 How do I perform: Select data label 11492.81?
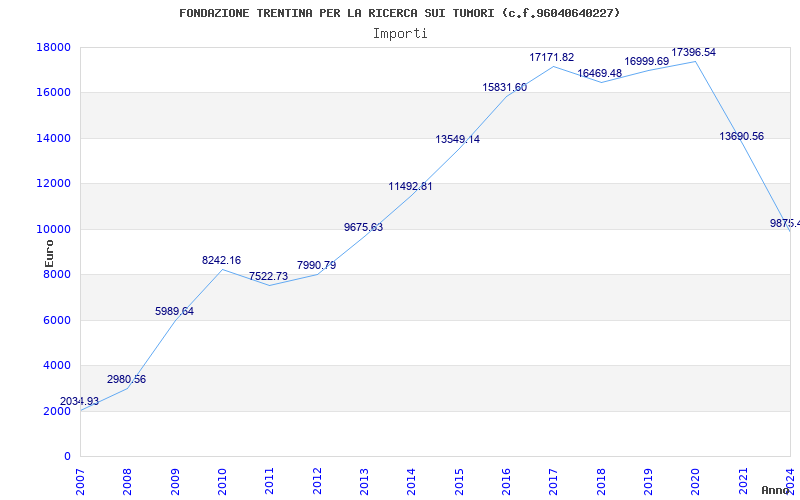[410, 187]
